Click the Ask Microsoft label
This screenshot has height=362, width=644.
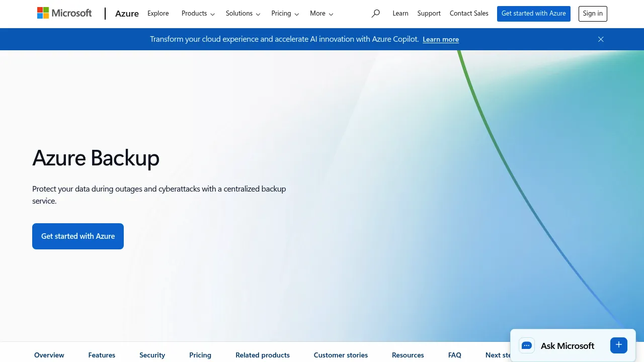click(x=568, y=346)
